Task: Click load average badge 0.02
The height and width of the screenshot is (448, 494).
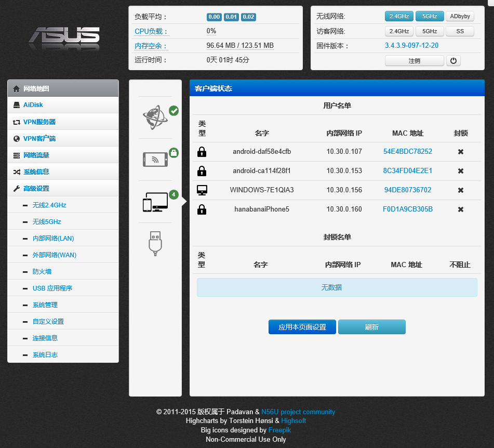Action: pyautogui.click(x=248, y=17)
